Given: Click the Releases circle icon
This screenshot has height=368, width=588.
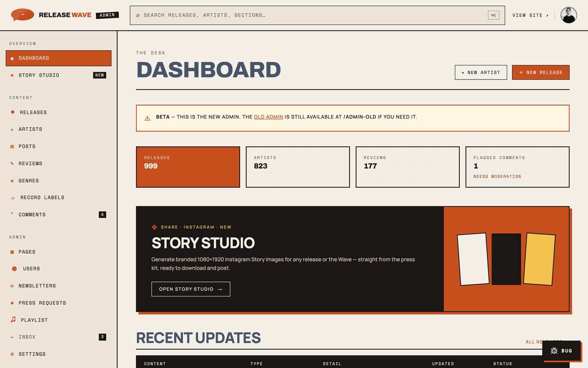Looking at the screenshot, I should (12, 112).
